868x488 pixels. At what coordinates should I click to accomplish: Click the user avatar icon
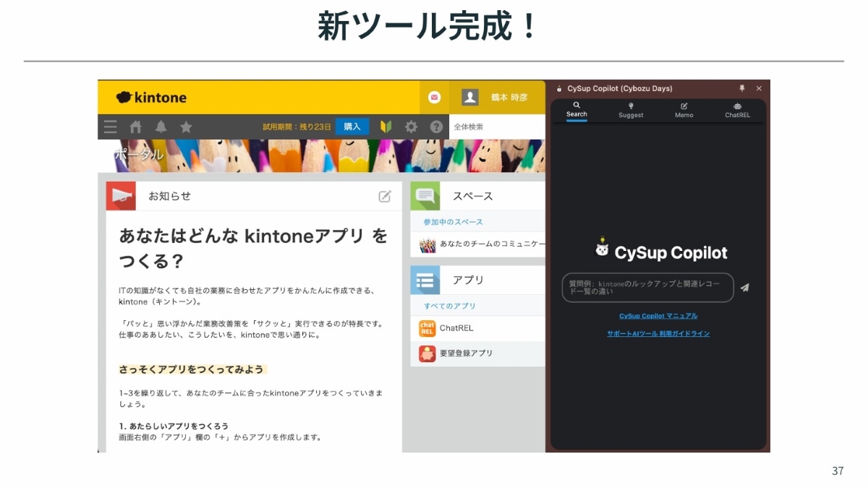tap(470, 97)
